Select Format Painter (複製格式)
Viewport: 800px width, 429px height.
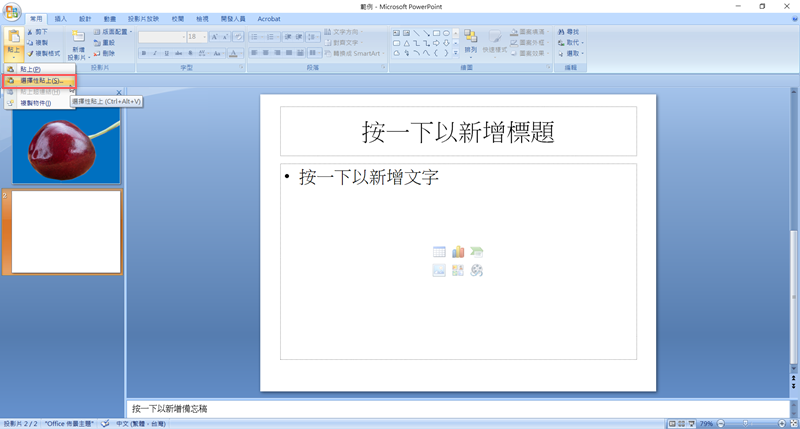(x=43, y=53)
